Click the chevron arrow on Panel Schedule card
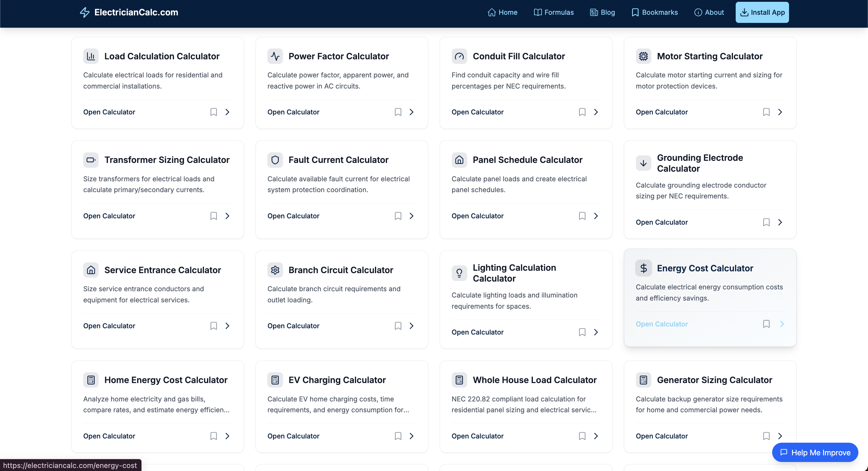The image size is (868, 471). coord(596,216)
